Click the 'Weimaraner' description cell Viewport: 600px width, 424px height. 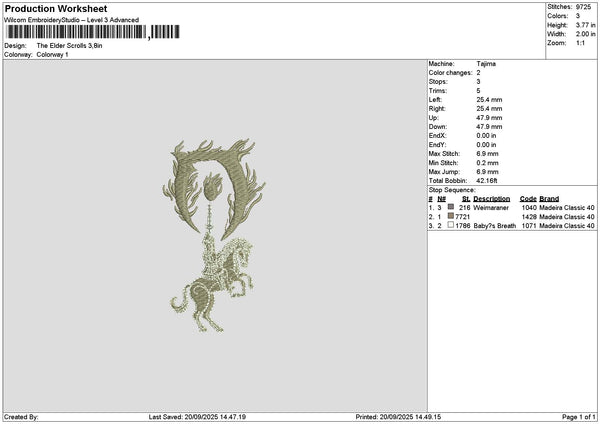point(491,208)
